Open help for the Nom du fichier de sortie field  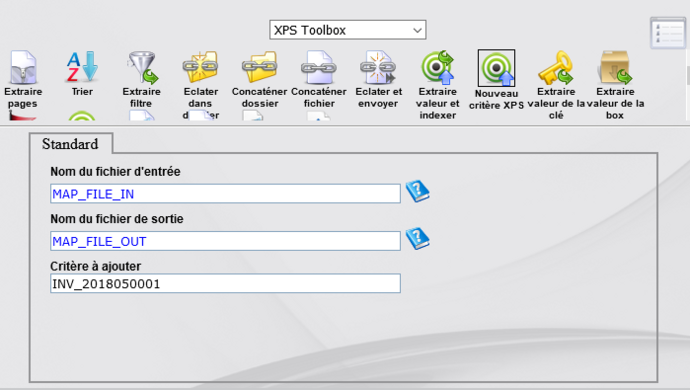point(417,239)
